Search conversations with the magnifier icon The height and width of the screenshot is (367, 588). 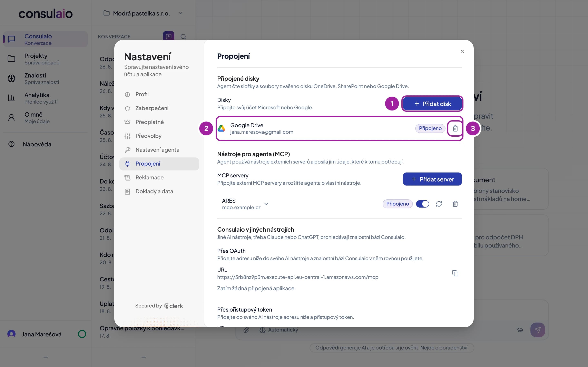click(183, 37)
